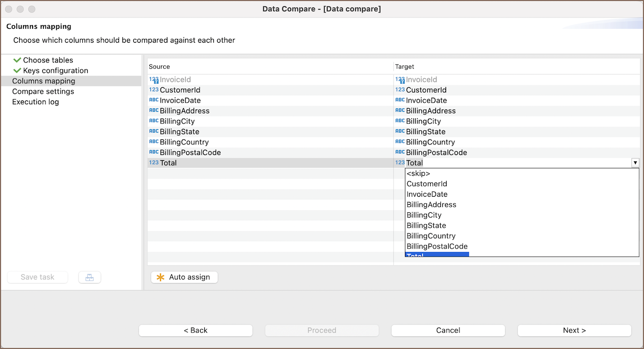Select source column text InvoiceDate

click(x=180, y=100)
